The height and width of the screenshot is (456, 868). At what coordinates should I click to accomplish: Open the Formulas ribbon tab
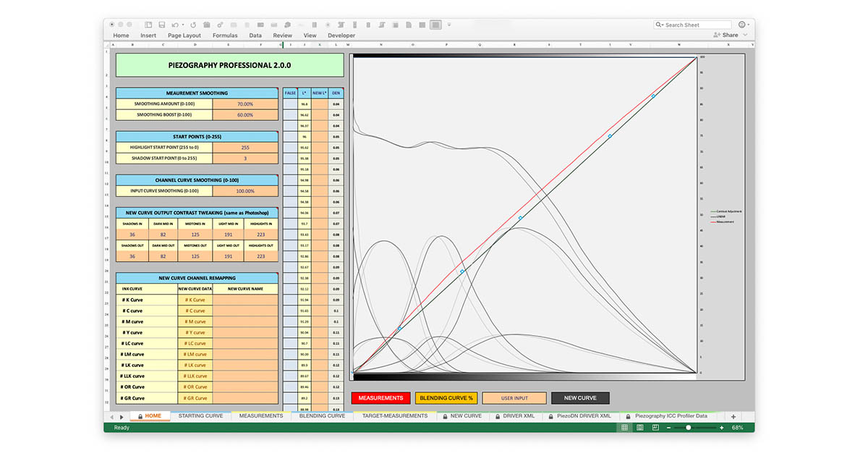click(x=225, y=35)
